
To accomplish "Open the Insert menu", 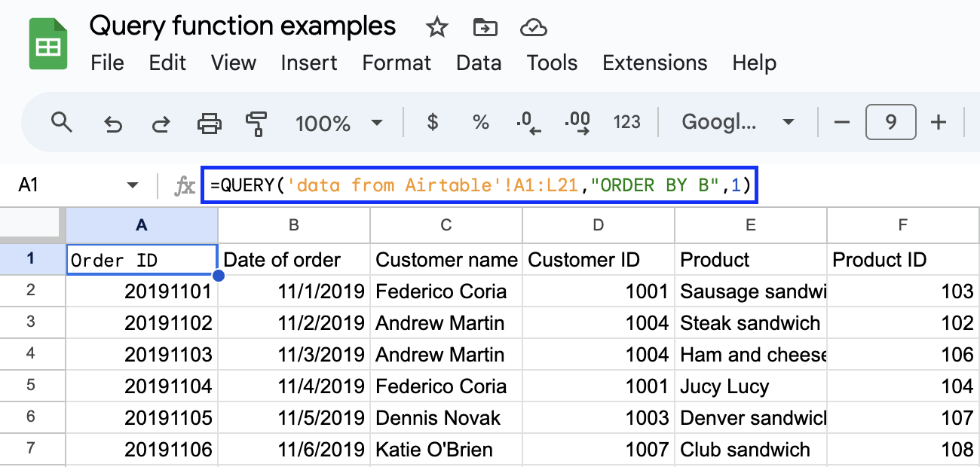I will click(x=309, y=63).
